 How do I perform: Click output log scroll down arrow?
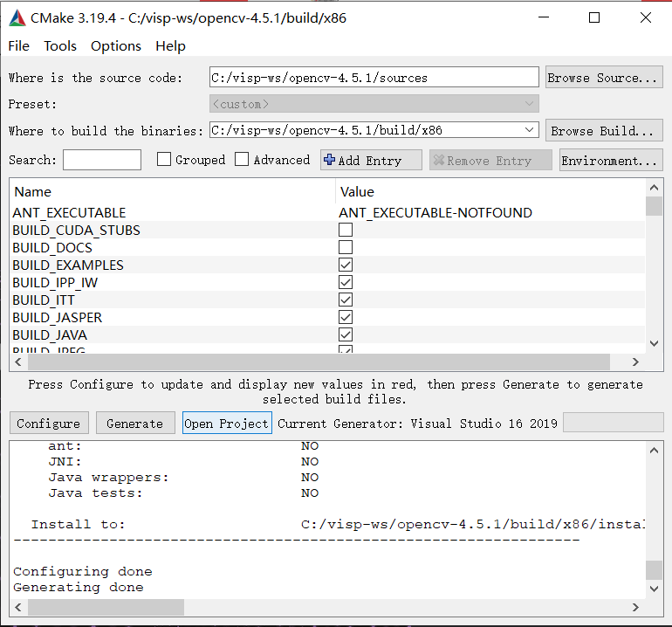pos(654,589)
